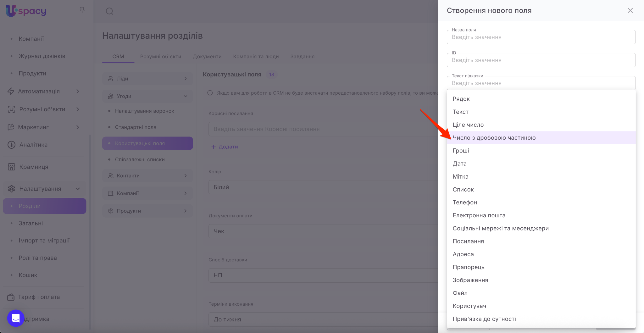Collapse the Угоди section
Image resolution: width=644 pixels, height=333 pixels.
tap(186, 96)
